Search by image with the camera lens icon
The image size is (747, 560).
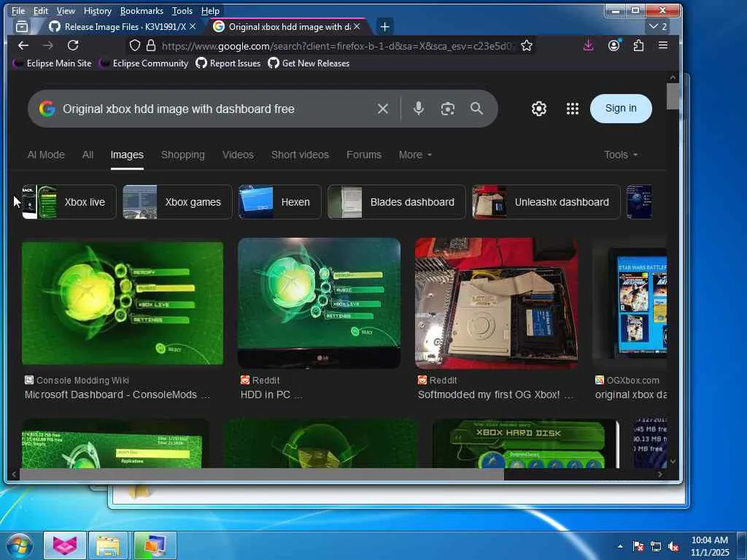pyautogui.click(x=447, y=109)
